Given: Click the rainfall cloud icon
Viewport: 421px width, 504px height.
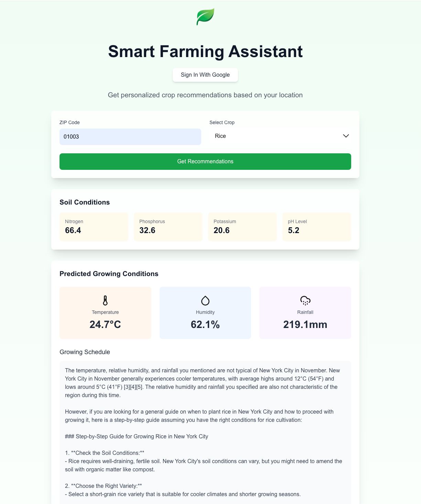Looking at the screenshot, I should pos(305,300).
